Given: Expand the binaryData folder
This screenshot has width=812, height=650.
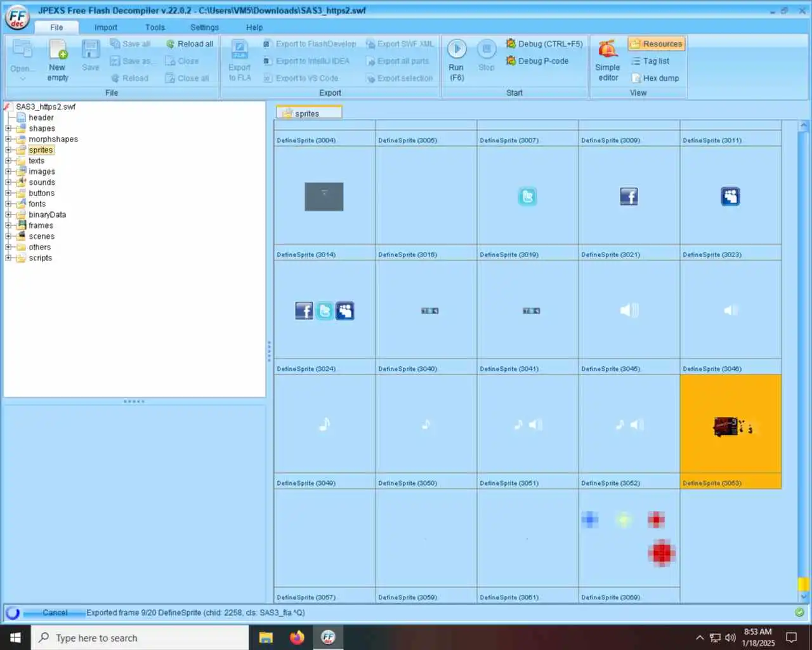Looking at the screenshot, I should [9, 215].
